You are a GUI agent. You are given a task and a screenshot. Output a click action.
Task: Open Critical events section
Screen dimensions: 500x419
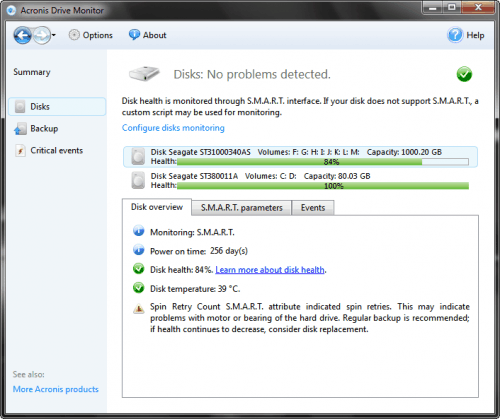[x=57, y=151]
